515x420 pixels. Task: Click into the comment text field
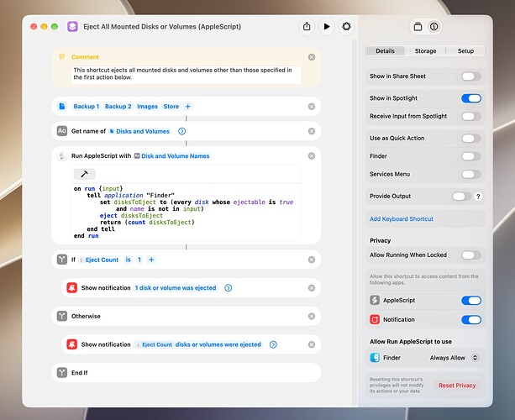coord(186,74)
